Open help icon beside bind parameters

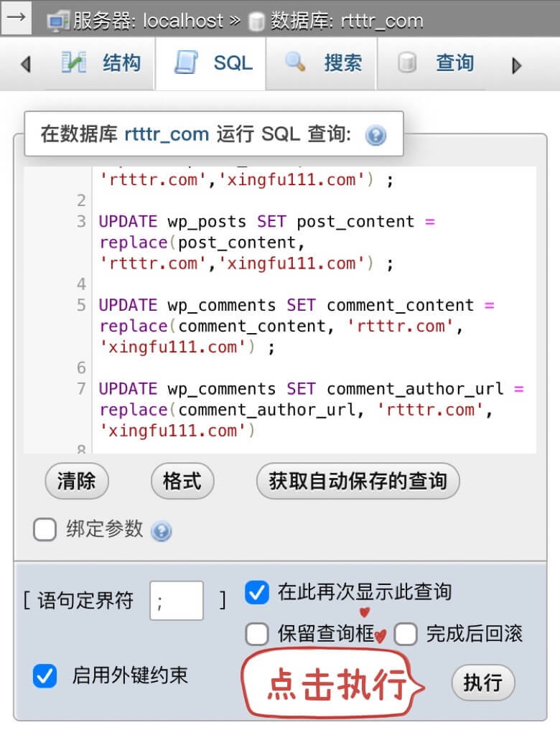point(162,531)
